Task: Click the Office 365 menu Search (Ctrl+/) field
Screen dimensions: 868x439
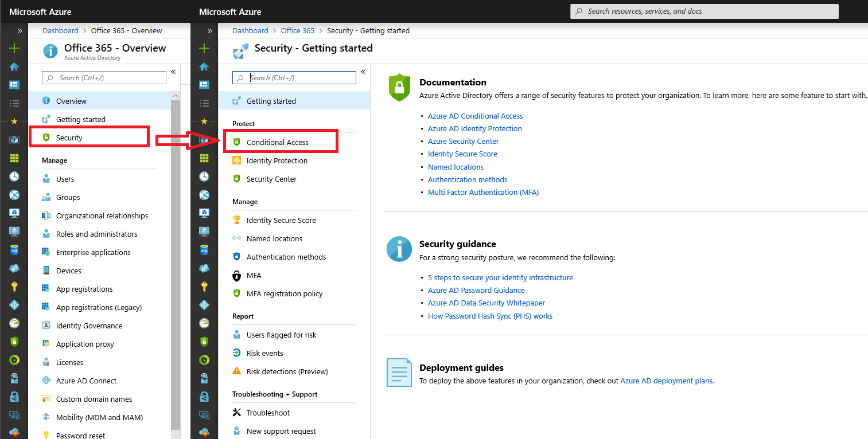Action: (104, 77)
